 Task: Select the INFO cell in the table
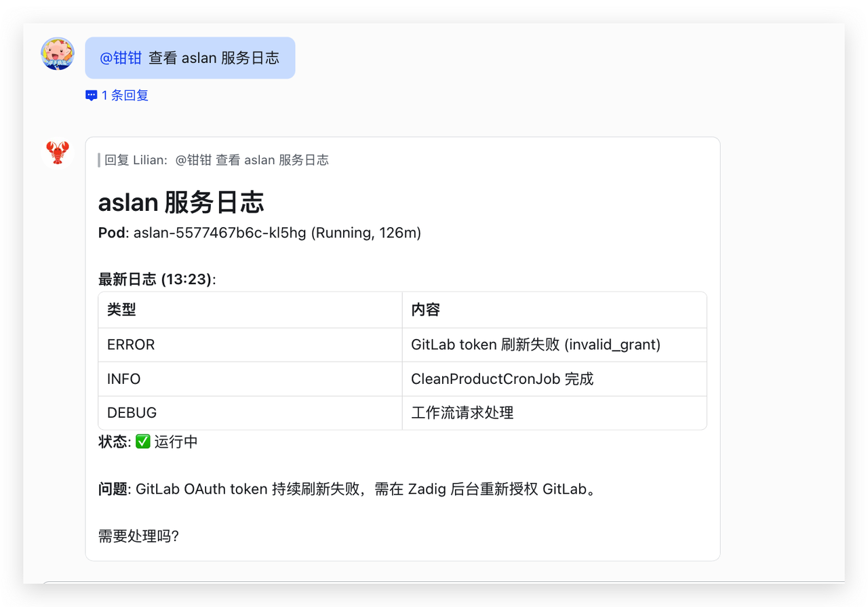pos(124,379)
